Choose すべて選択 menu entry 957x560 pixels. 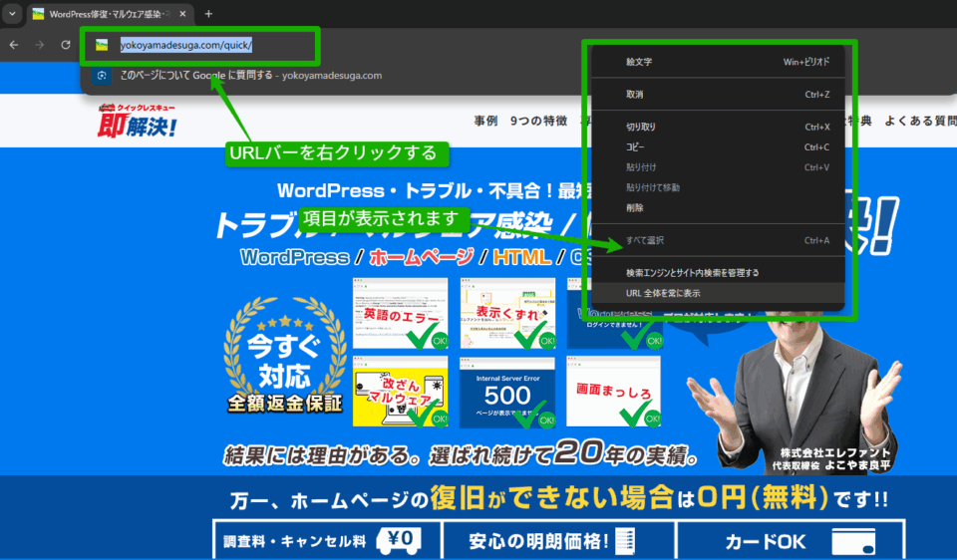(x=718, y=240)
